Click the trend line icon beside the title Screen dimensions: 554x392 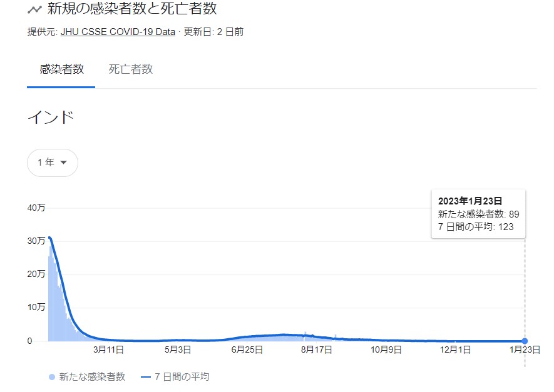[34, 9]
